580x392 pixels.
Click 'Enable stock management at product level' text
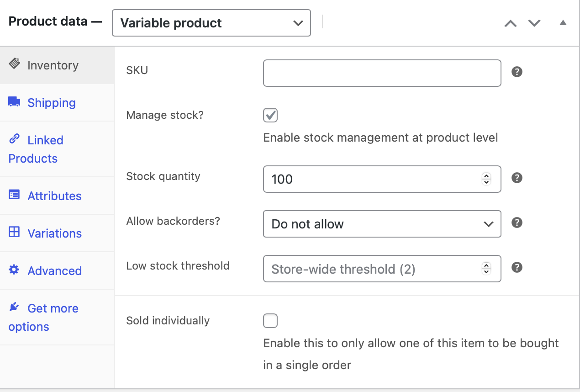pos(380,138)
